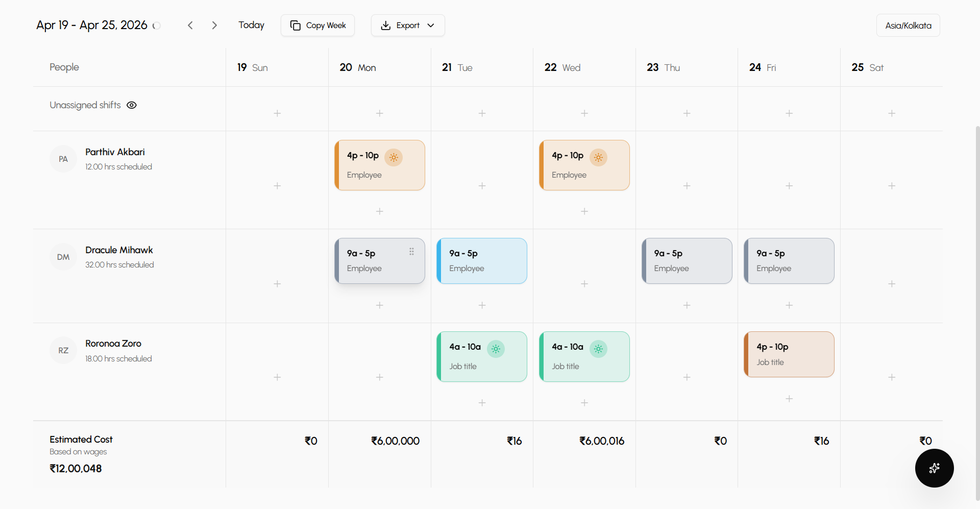Click the sun icon on Parthiv's Wednesday shift
This screenshot has width=980, height=509.
pos(599,157)
